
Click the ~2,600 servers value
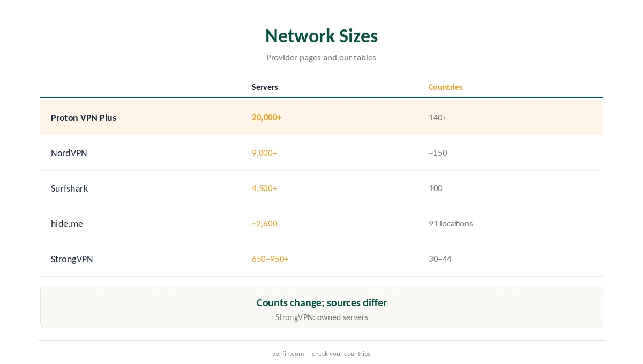pos(264,223)
